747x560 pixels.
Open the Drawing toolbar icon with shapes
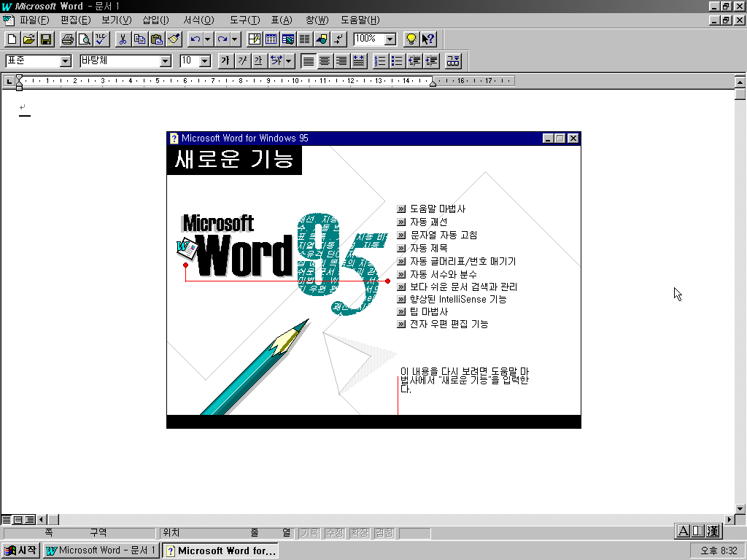(322, 39)
